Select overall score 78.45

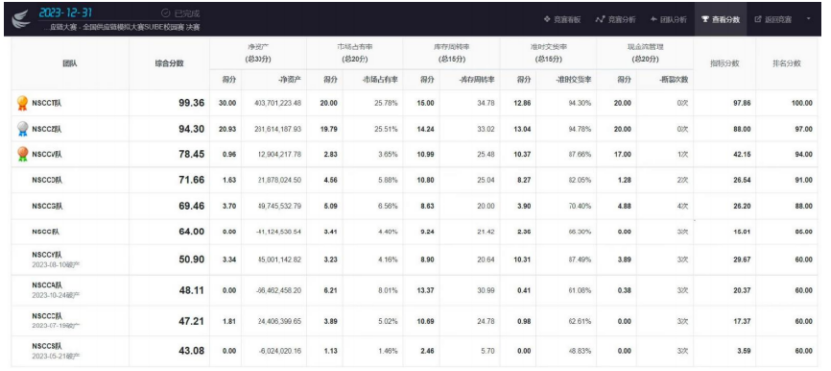click(191, 154)
